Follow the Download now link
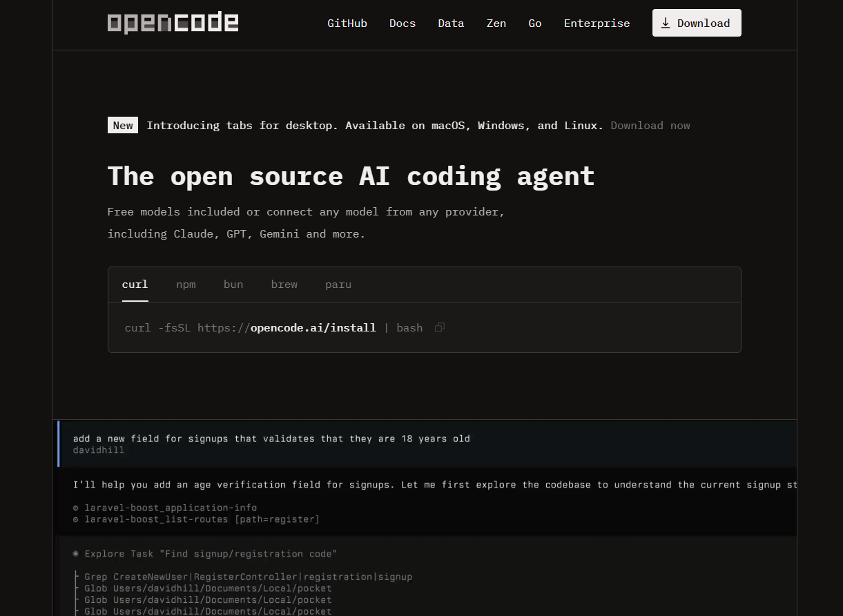Screen dimensions: 843x616 [650, 125]
